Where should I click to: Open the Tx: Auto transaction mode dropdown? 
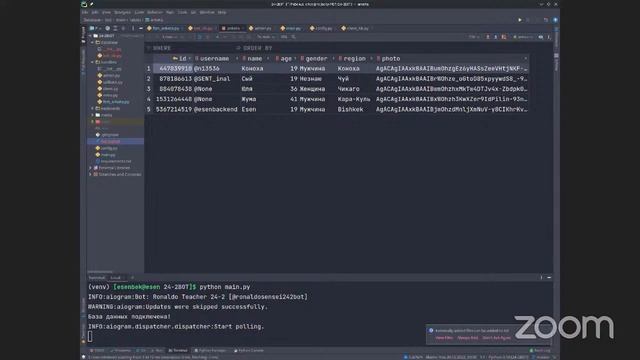point(265,37)
